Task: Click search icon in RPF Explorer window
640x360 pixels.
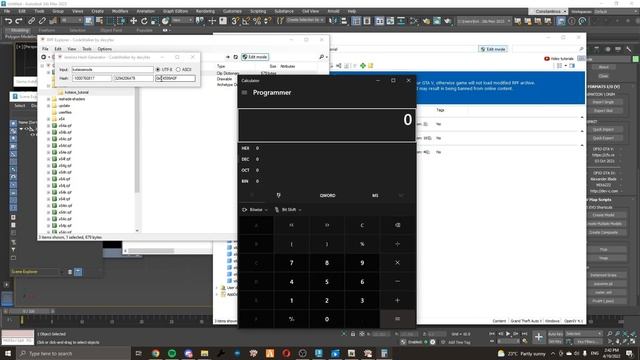Action: click(322, 57)
